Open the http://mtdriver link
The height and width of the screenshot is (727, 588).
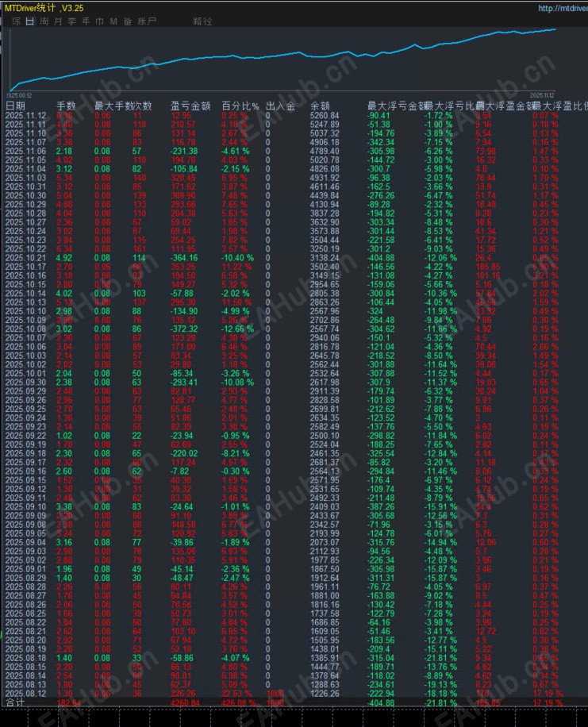(x=563, y=8)
